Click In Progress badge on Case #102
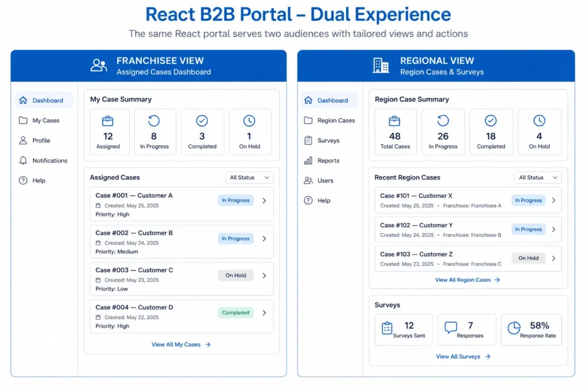 pyautogui.click(x=528, y=230)
